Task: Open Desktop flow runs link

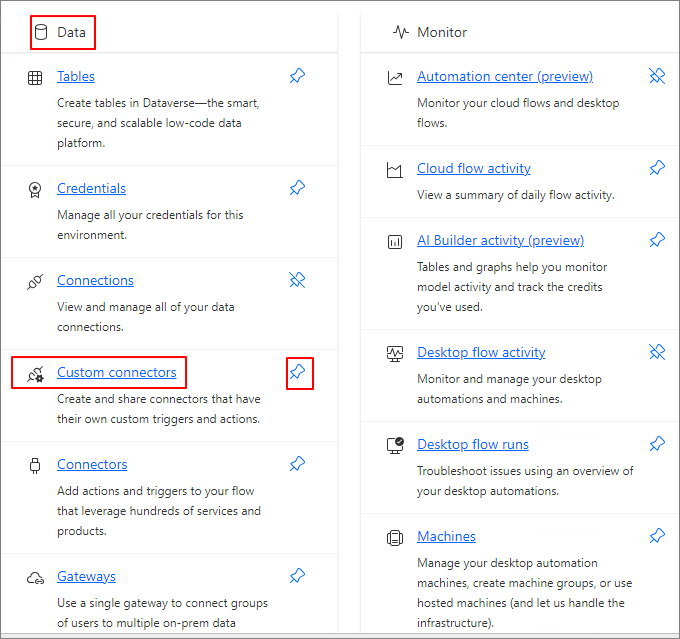Action: tap(473, 444)
